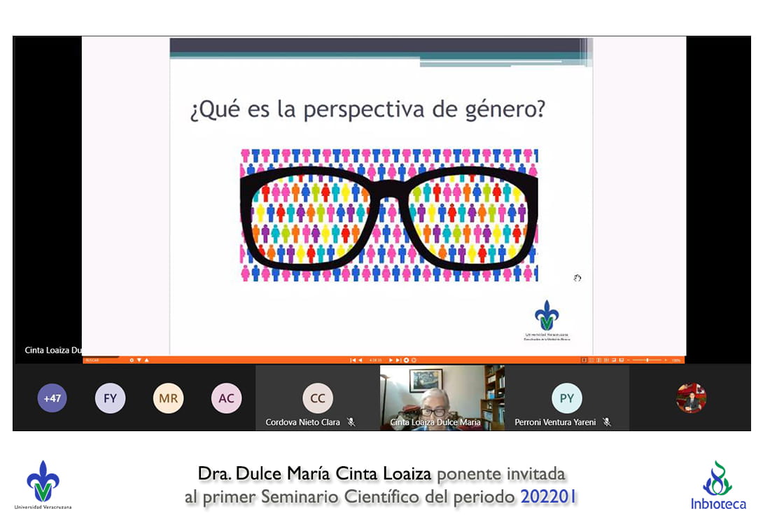Click the FY participant avatar

click(110, 399)
